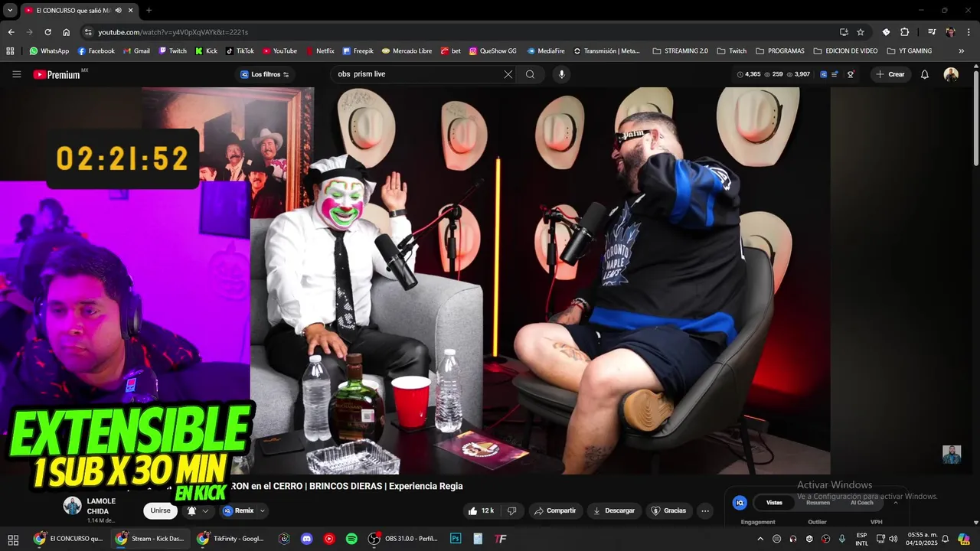
Task: Install app icon in the address bar
Action: pos(844,32)
